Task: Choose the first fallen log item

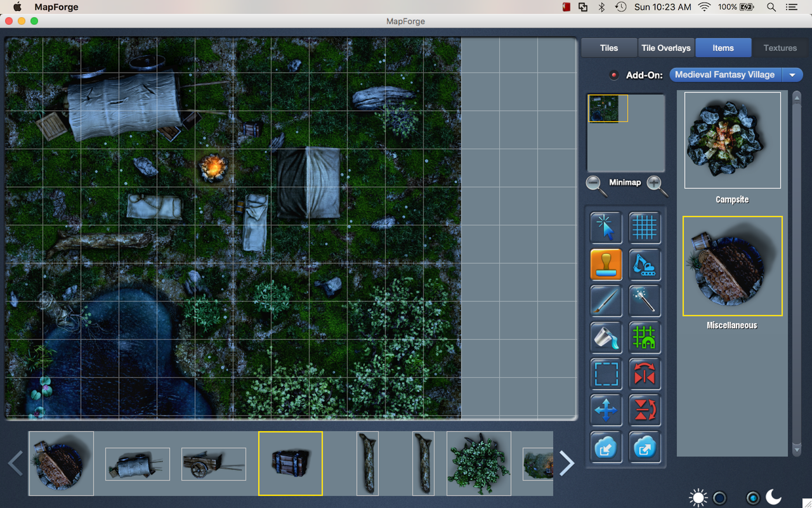Action: click(367, 464)
